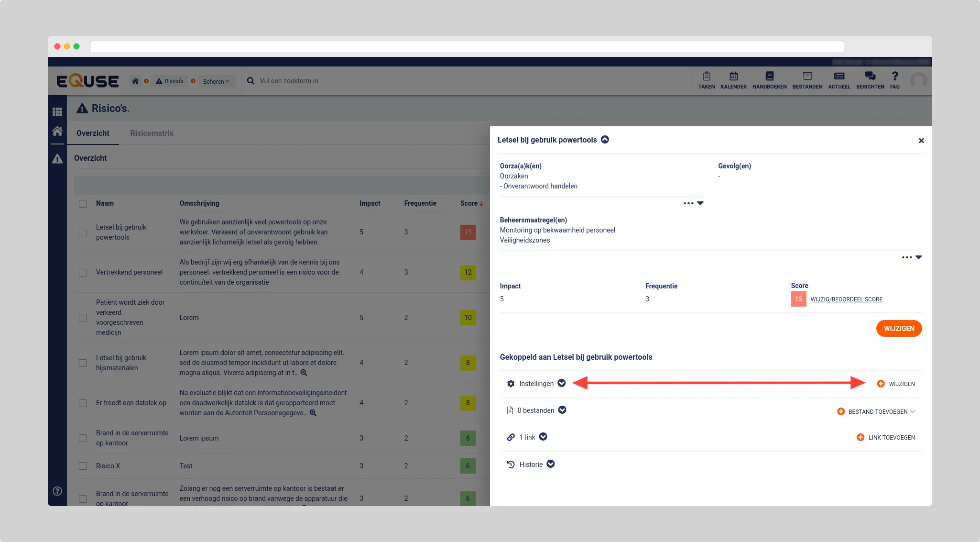This screenshot has width=980, height=542.
Task: Open the Kalender icon in top bar
Action: pyautogui.click(x=733, y=77)
